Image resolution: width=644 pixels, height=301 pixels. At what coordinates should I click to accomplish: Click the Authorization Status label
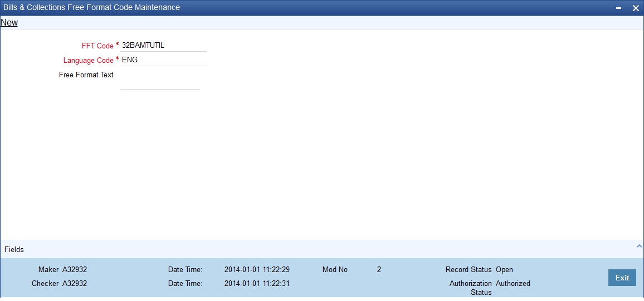471,288
